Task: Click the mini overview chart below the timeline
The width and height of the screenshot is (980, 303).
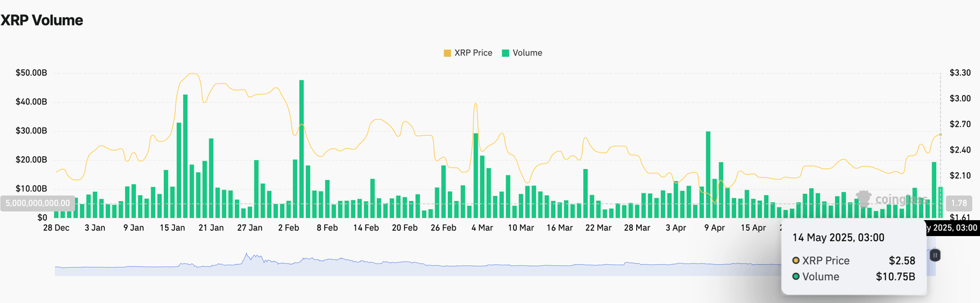Action: (x=447, y=265)
